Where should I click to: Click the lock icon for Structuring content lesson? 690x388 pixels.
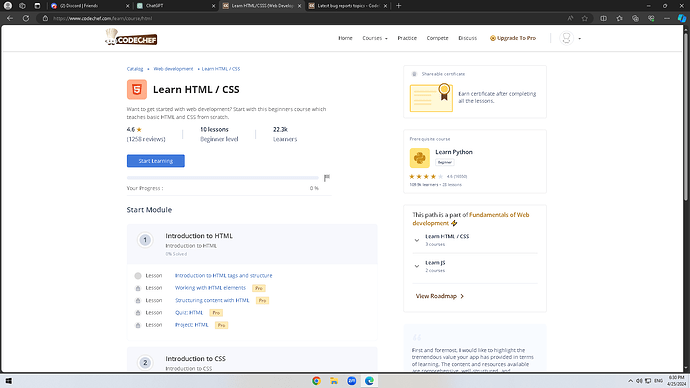(138, 300)
